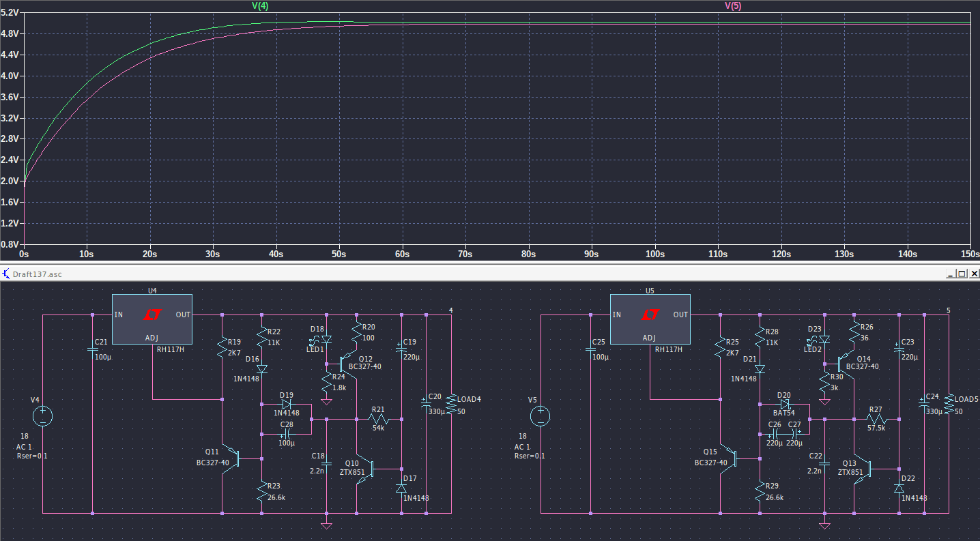Minimize the Draft137.asc schematic pane

pyautogui.click(x=951, y=274)
